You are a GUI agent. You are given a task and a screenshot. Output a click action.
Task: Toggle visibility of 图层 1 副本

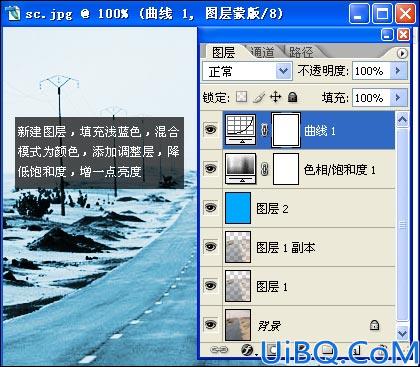210,247
